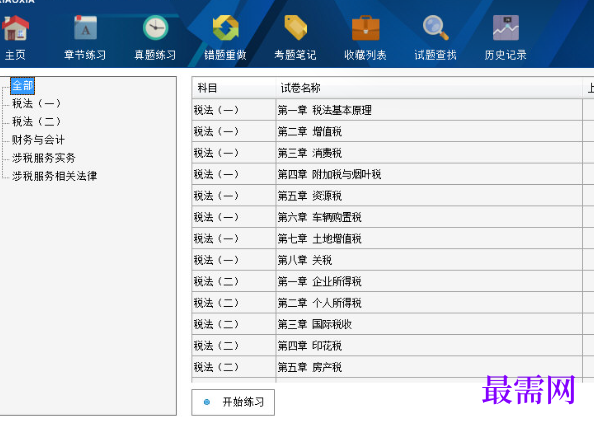Open 考题笔记 tag icon

[295, 28]
